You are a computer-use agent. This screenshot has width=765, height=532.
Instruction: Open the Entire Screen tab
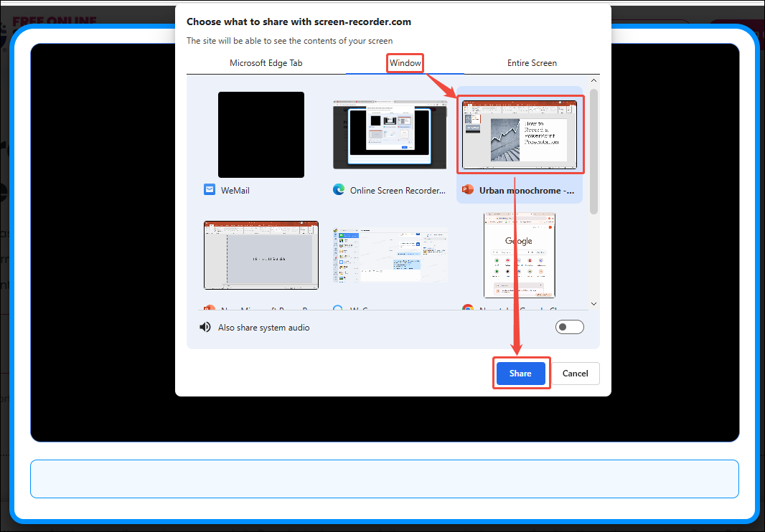[532, 63]
